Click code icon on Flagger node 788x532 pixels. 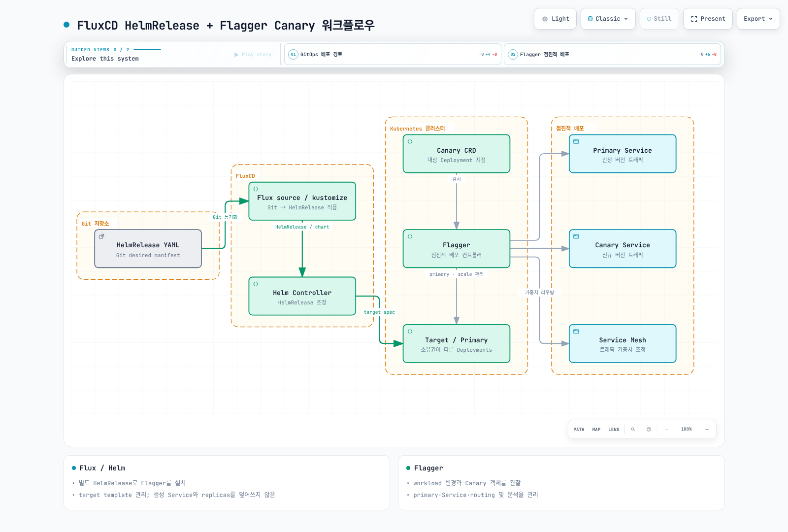point(410,236)
